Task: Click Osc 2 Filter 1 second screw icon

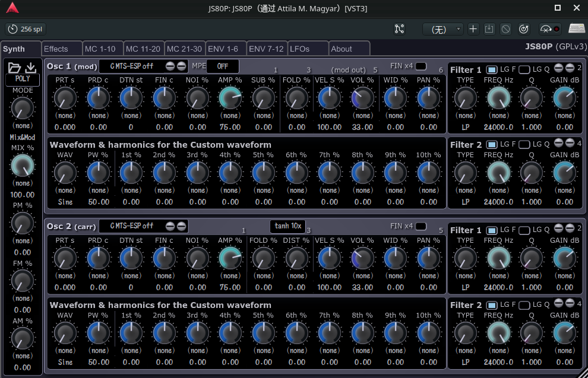Action: (x=570, y=228)
